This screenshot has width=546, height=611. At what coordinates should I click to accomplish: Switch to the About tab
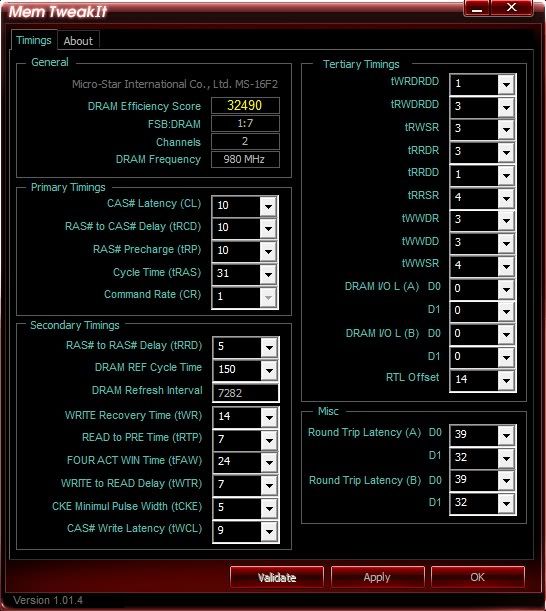pos(78,41)
